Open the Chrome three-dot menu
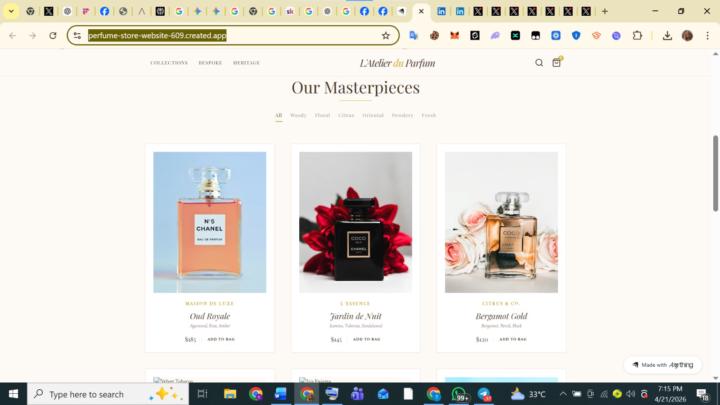The image size is (720, 405). pos(708,35)
